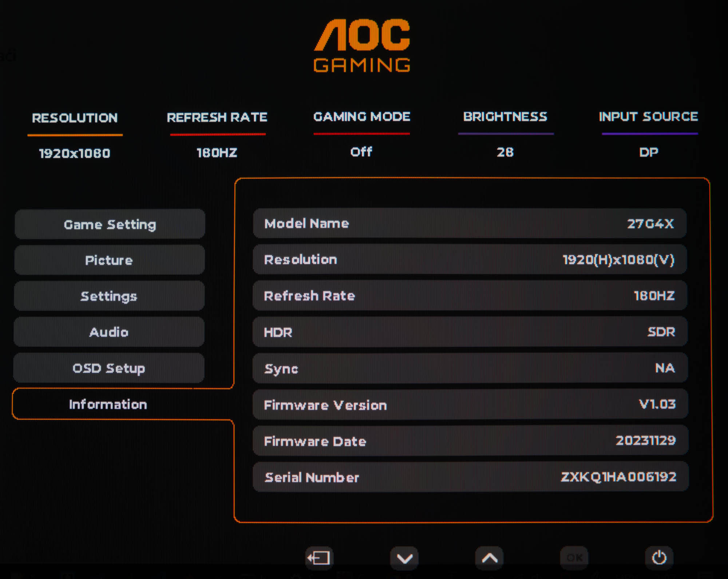
Task: Click the GAMING MODE header label
Action: (x=362, y=116)
